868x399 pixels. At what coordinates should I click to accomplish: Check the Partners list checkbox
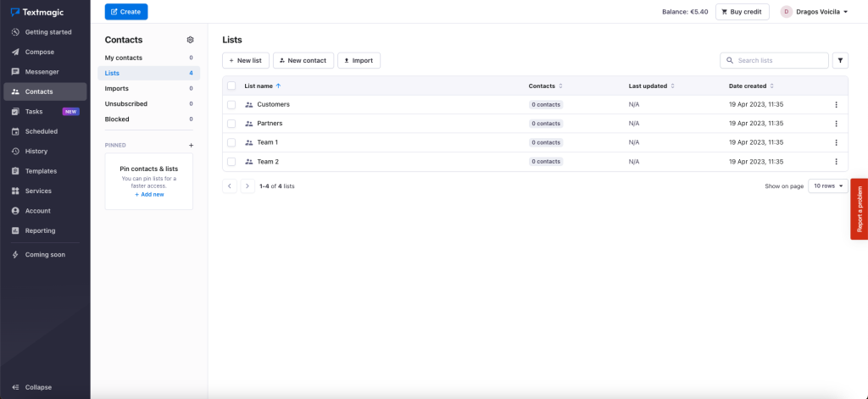[x=231, y=124]
